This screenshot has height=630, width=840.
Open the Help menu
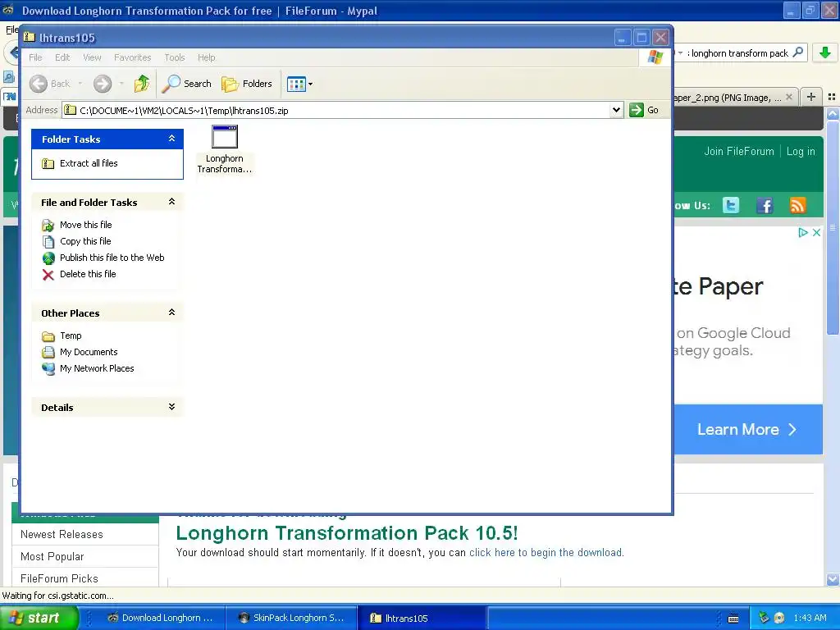(206, 57)
